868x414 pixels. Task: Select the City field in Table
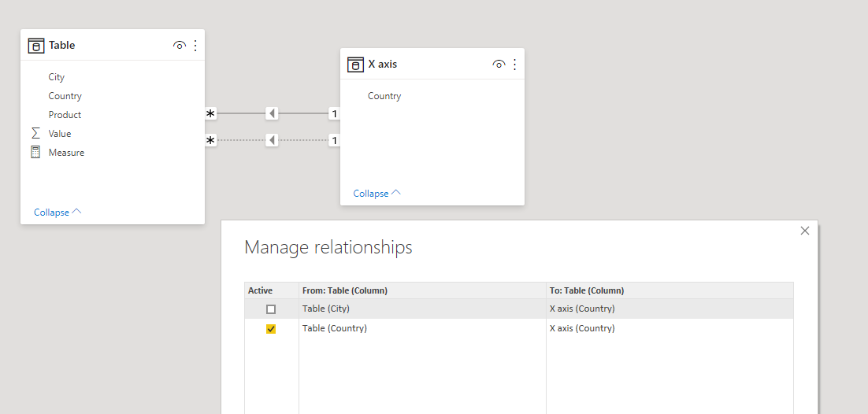point(57,77)
